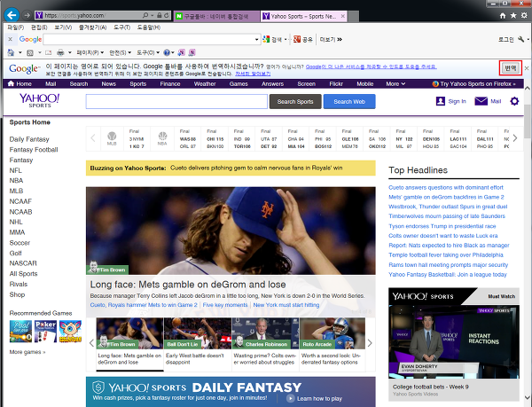Open the 안전(S) dropdown menu
Viewport: 532px width, 407px height.
(x=120, y=52)
